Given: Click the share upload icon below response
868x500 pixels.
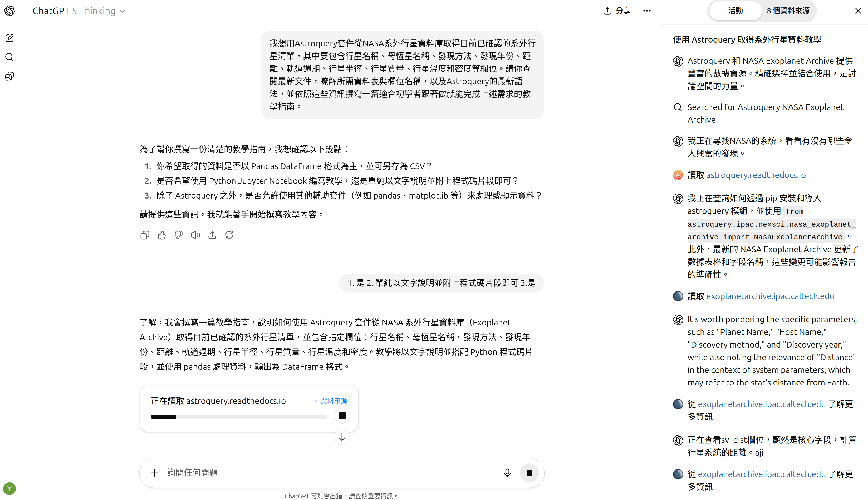Looking at the screenshot, I should [x=212, y=235].
